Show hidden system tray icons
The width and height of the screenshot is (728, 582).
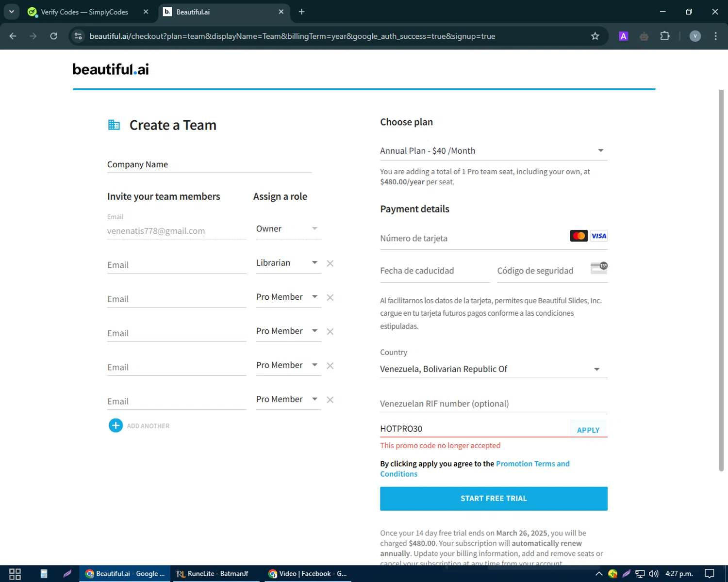(599, 574)
